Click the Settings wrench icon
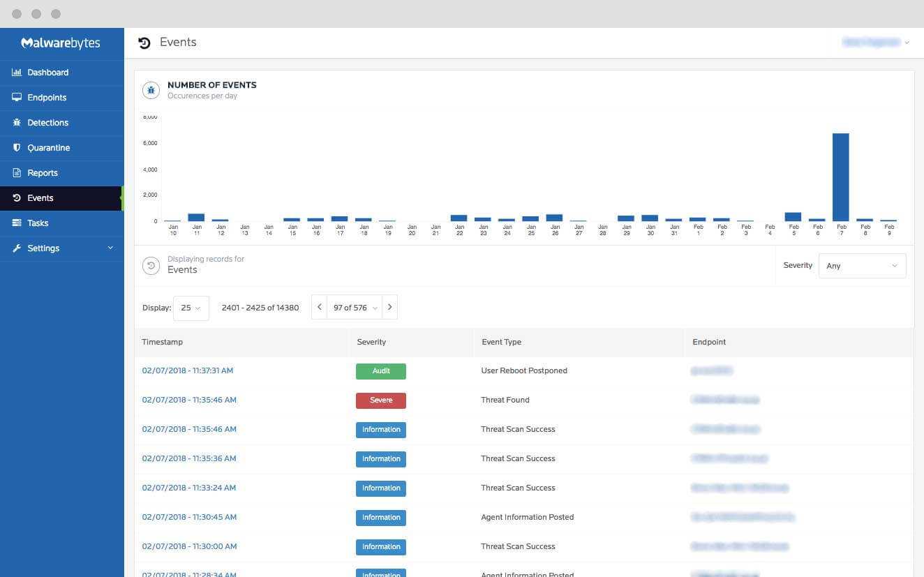Image resolution: width=924 pixels, height=577 pixels. tap(17, 248)
